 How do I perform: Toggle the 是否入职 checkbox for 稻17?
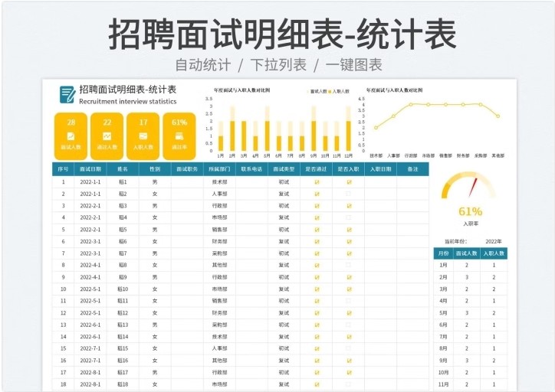tap(349, 372)
